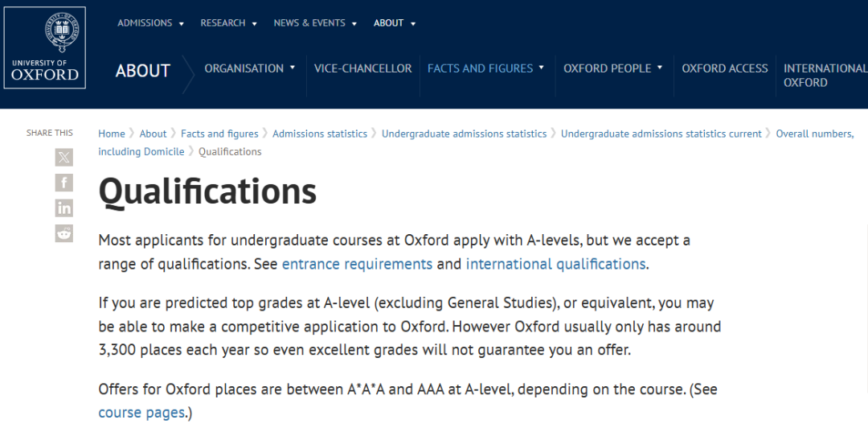Open the Facts and Figures submenu
Viewport: 868px width, 428px height.
tap(485, 68)
